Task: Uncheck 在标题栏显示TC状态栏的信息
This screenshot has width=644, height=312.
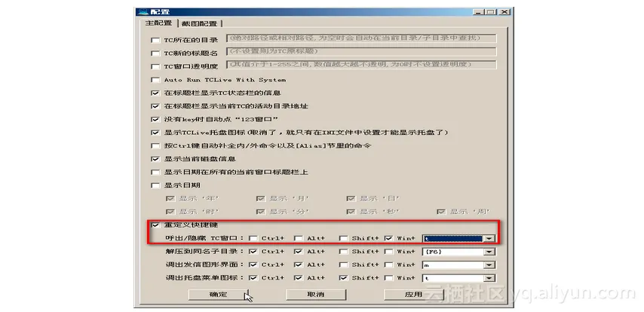Action: point(155,93)
